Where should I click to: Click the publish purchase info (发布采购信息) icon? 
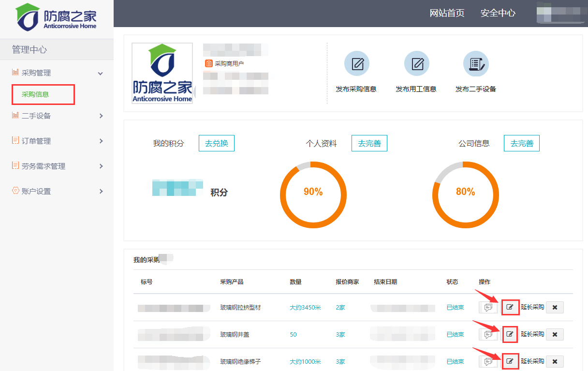pyautogui.click(x=356, y=64)
